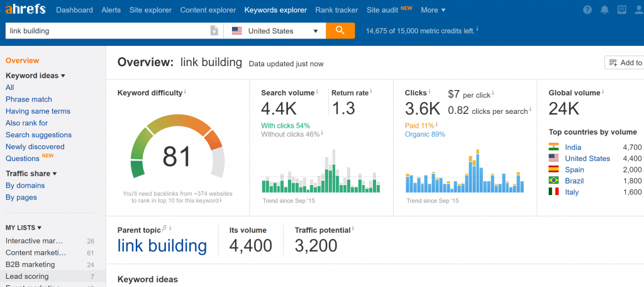Open Phrase match keyword ideas

coord(29,99)
